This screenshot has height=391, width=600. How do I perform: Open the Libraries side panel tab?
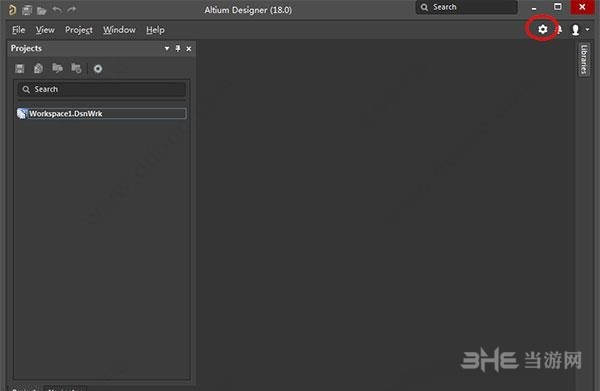pos(584,59)
